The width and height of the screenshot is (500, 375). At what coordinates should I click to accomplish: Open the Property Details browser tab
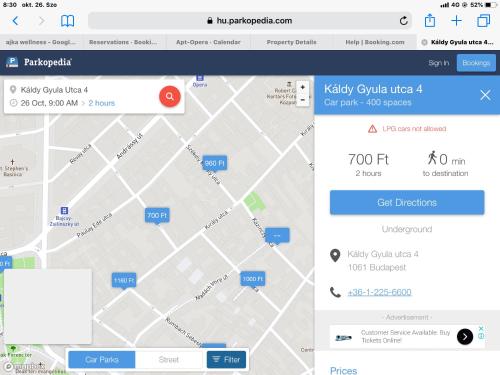pos(292,42)
